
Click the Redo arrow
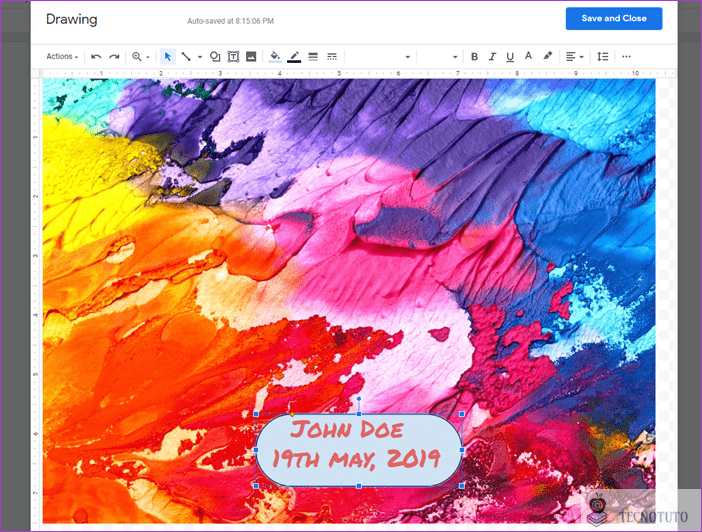click(115, 56)
